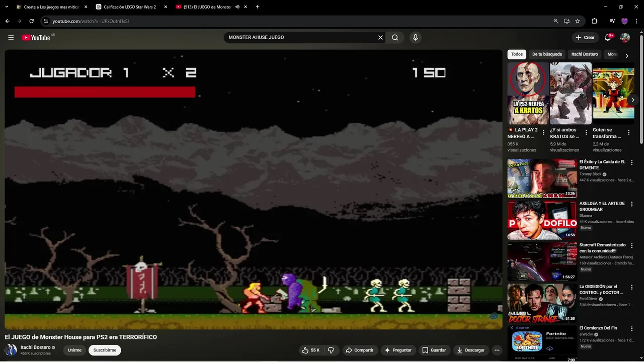The width and height of the screenshot is (644, 362).
Task: Start voice search with the microphone
Action: click(415, 37)
